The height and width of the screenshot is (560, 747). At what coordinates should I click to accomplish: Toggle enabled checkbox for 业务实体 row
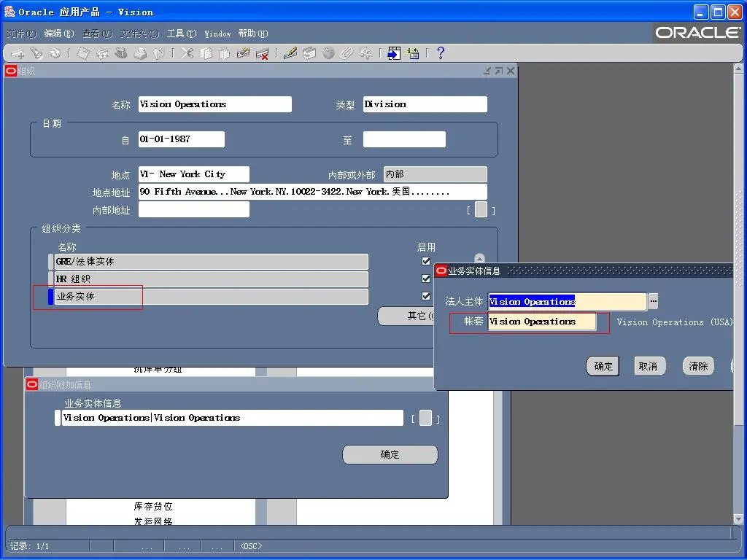[x=426, y=296]
